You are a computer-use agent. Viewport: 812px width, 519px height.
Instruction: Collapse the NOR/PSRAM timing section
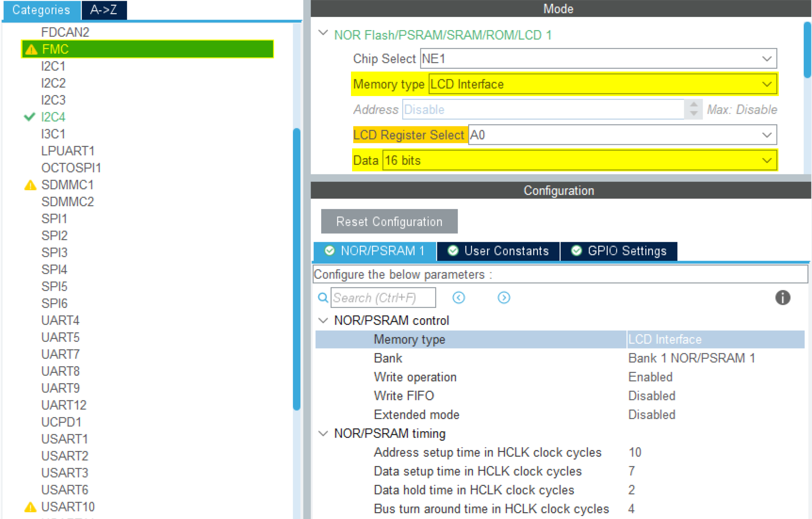323,434
